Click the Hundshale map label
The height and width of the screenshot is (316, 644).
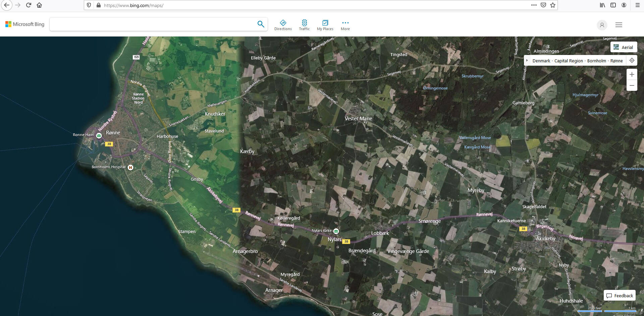pos(571,301)
